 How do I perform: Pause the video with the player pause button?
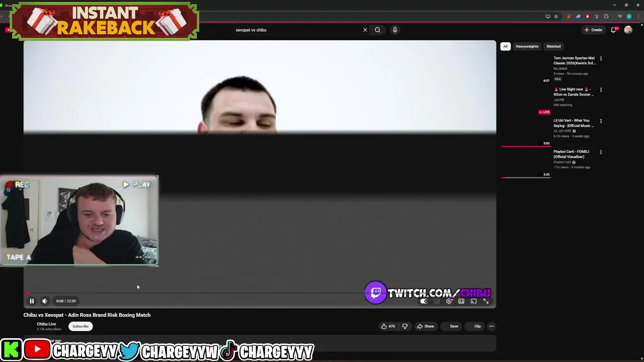click(x=31, y=301)
